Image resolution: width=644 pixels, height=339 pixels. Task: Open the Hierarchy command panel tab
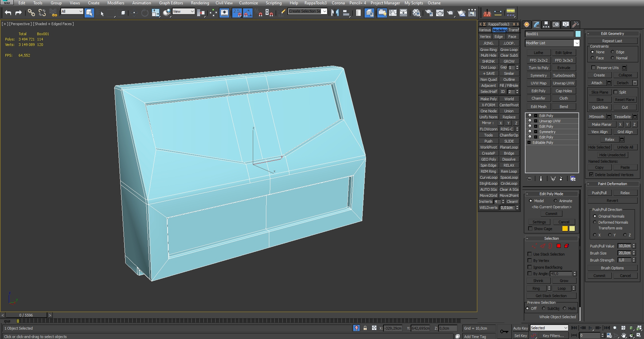[x=546, y=24]
